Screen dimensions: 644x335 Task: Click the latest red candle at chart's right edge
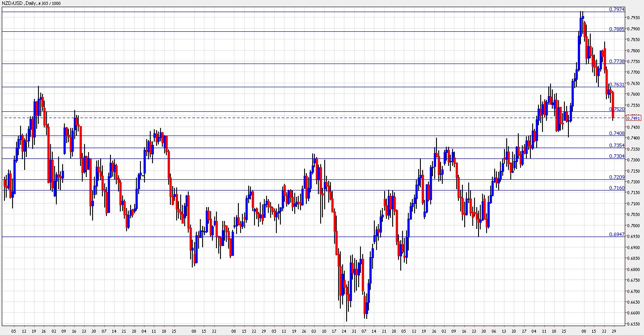point(613,105)
